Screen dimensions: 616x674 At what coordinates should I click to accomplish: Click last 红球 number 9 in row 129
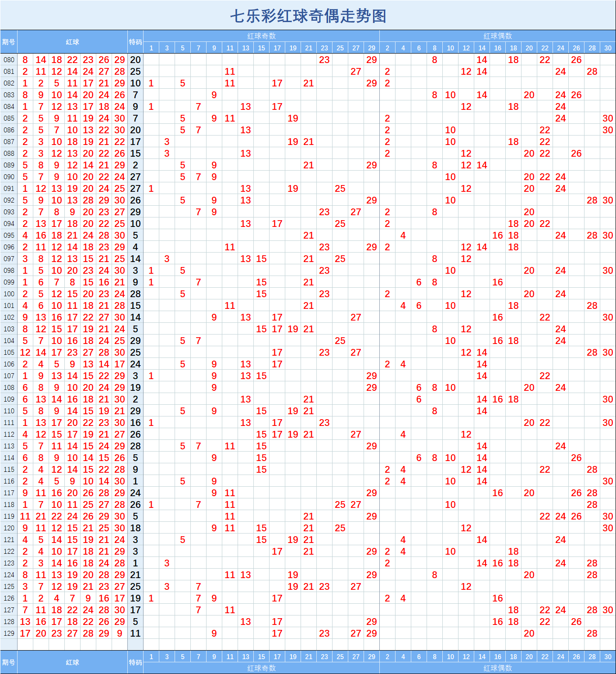pos(120,633)
